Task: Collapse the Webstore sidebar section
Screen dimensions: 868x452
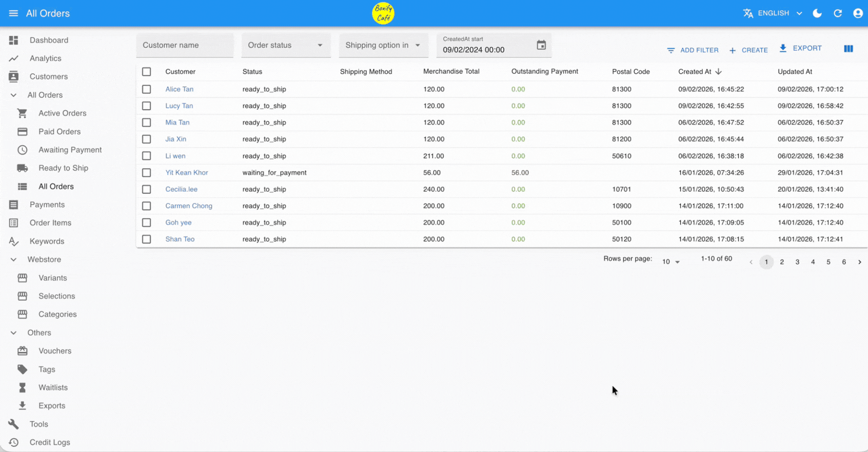Action: (14, 260)
